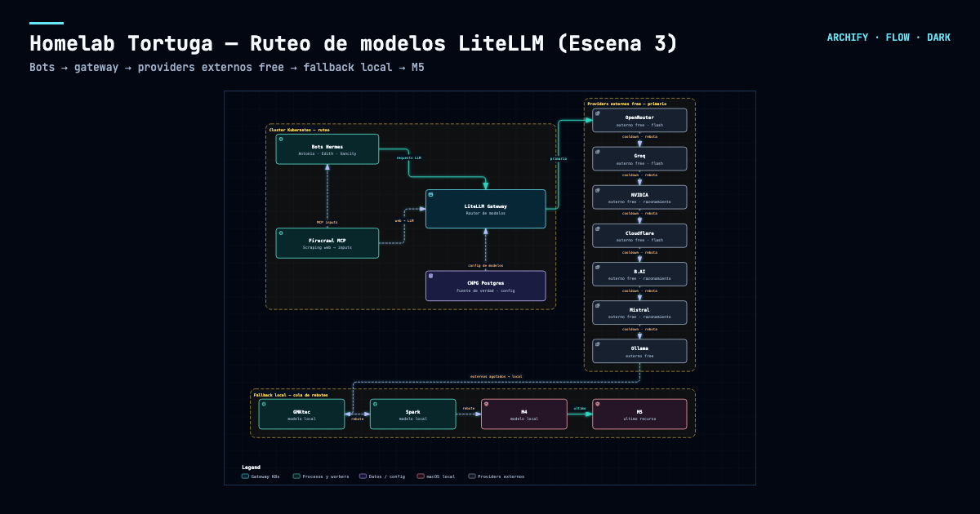The height and width of the screenshot is (514, 980).
Task: Click the provider icon in B.AI node
Action: click(x=598, y=267)
